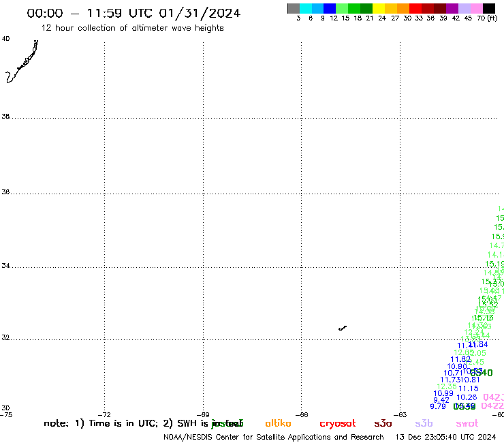Click the wave height value '11.15'
This screenshot has height=443, width=504.
tap(469, 388)
